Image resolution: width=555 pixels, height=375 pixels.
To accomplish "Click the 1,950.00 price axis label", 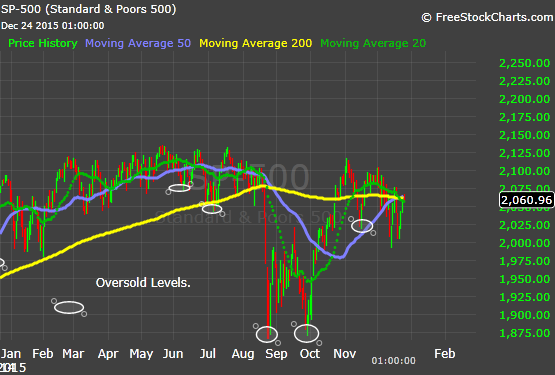I will [x=525, y=279].
